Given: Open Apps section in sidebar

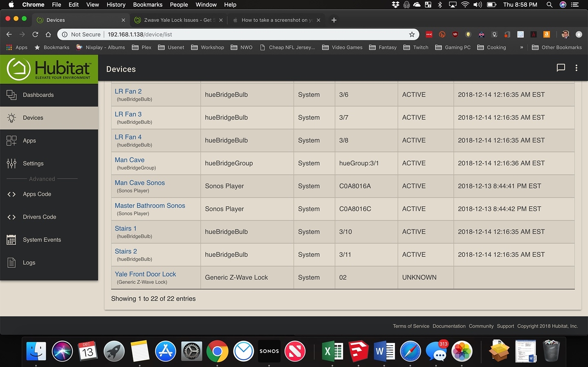Looking at the screenshot, I should tap(29, 140).
